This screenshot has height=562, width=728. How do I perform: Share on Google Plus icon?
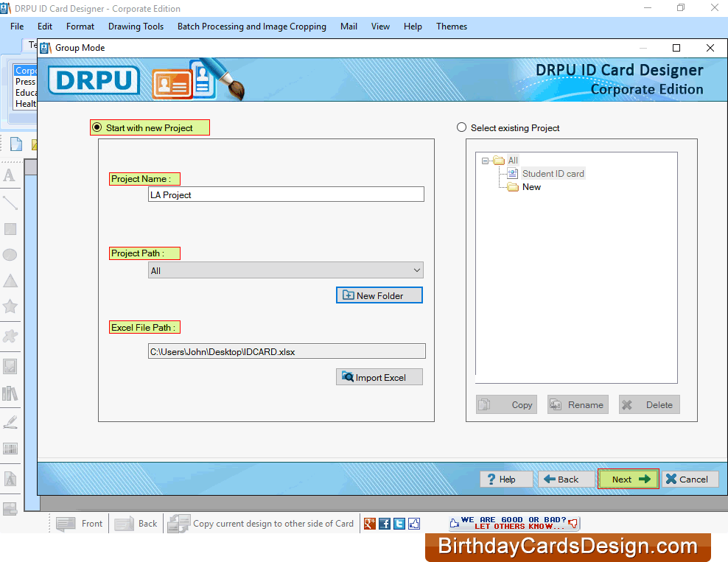(x=370, y=524)
